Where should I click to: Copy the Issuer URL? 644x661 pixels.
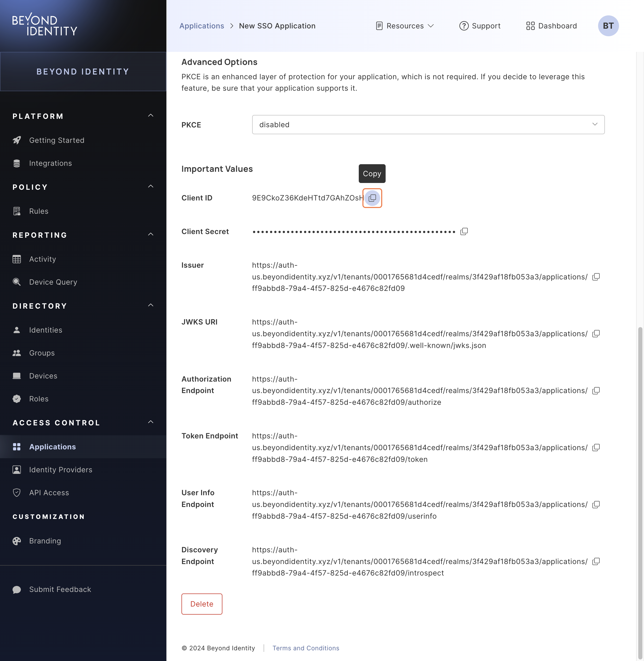596,277
